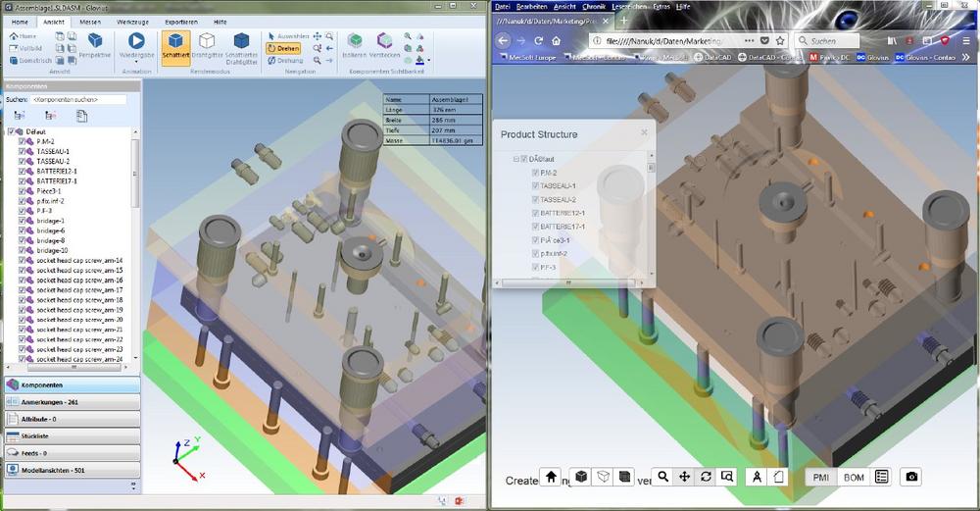This screenshot has width=980, height=511.
Task: Click the Drehen navigation button
Action: click(x=283, y=48)
